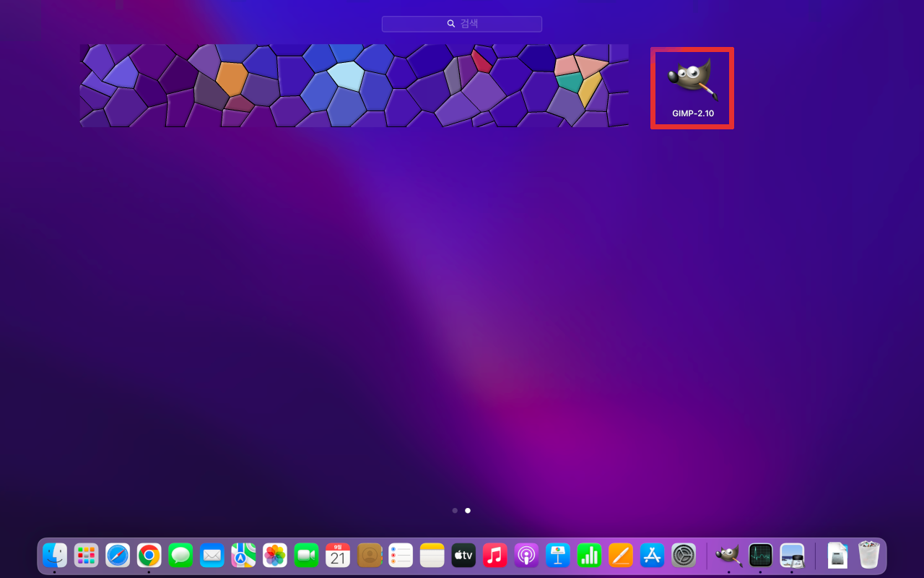Open Apple TV from the dock

(463, 555)
